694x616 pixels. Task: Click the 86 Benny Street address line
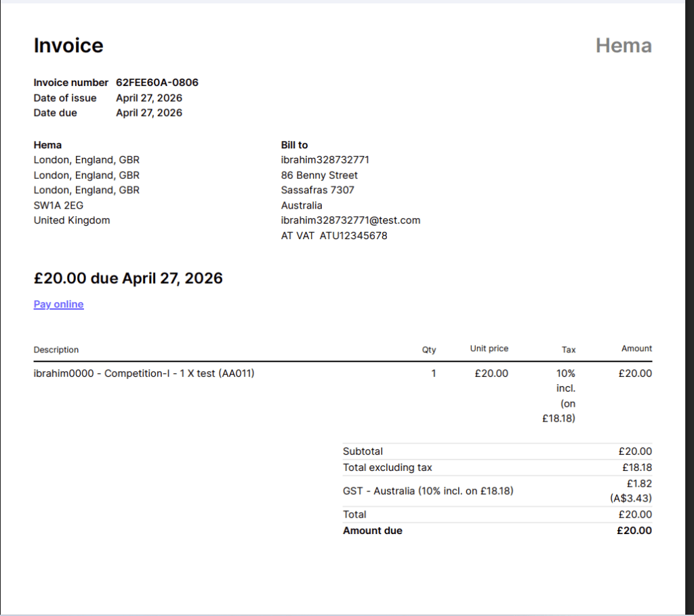(x=319, y=175)
